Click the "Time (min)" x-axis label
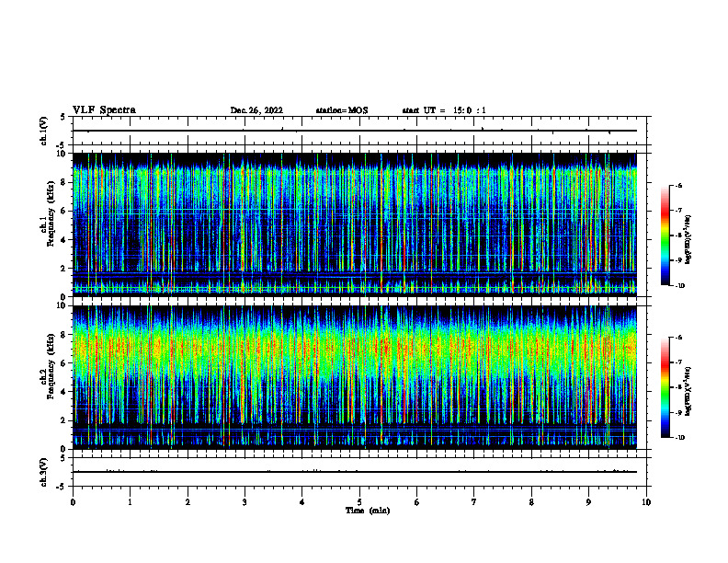Image resolution: width=728 pixels, height=563 pixels. coord(368,511)
